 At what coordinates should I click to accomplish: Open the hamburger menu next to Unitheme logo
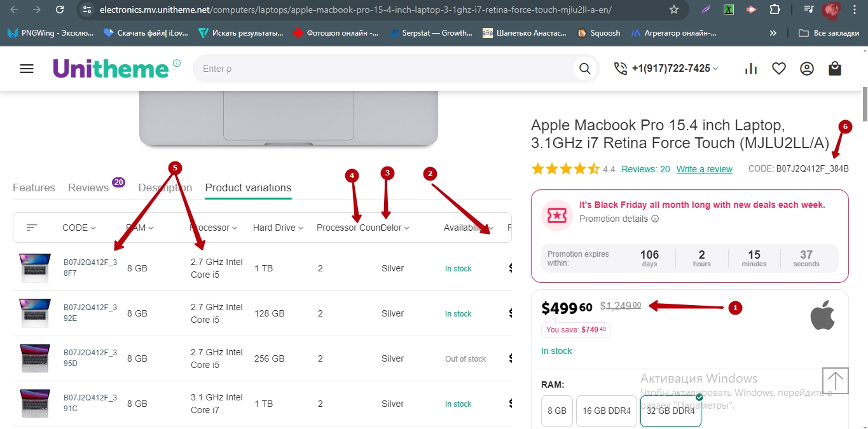(27, 69)
